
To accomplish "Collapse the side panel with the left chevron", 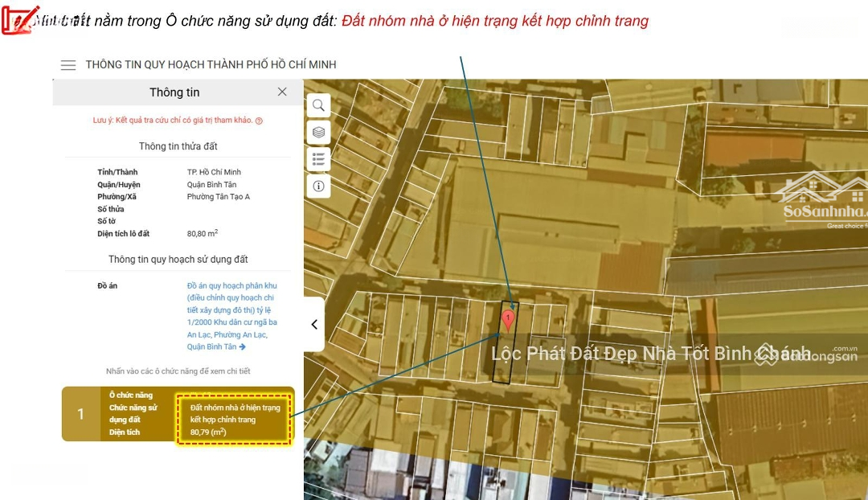I will 314,325.
